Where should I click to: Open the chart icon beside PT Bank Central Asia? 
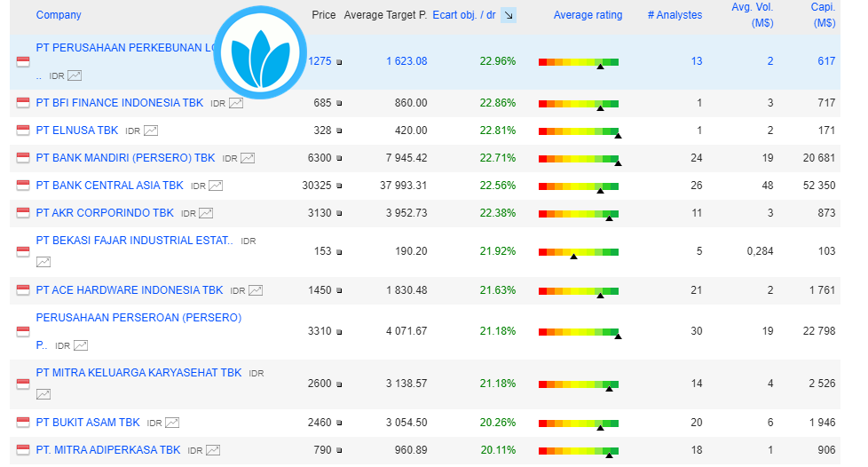[216, 186]
